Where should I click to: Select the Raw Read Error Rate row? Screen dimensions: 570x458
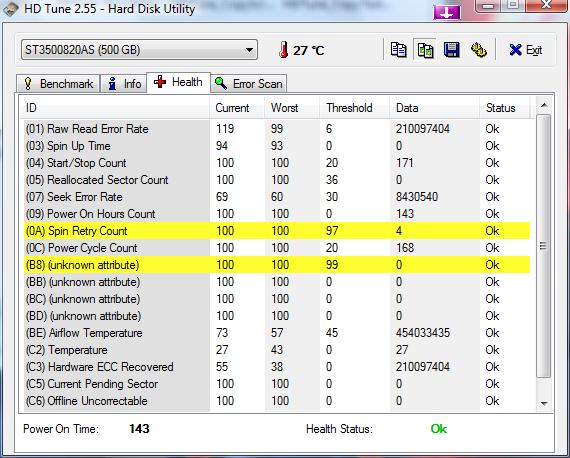pyautogui.click(x=277, y=129)
